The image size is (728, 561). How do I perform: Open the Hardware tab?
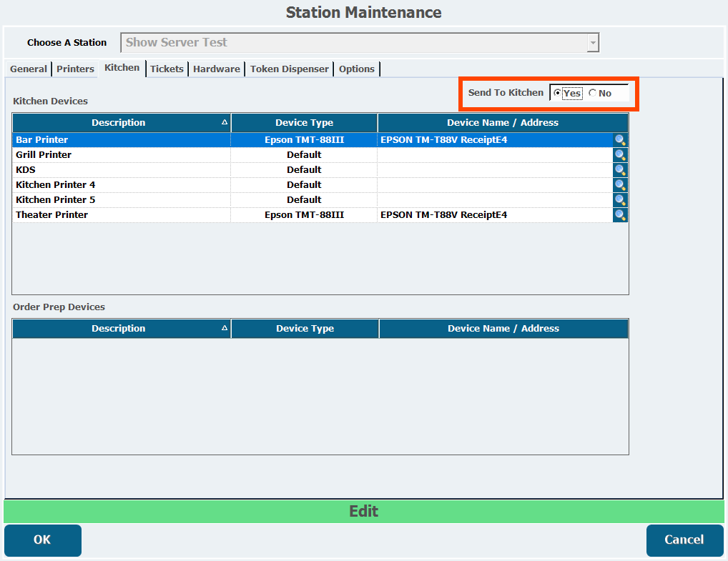(x=216, y=69)
